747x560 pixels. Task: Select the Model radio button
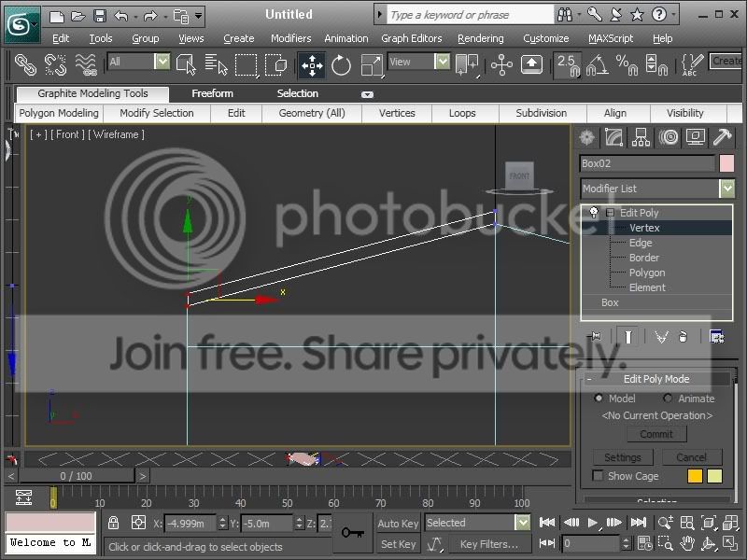(x=599, y=399)
